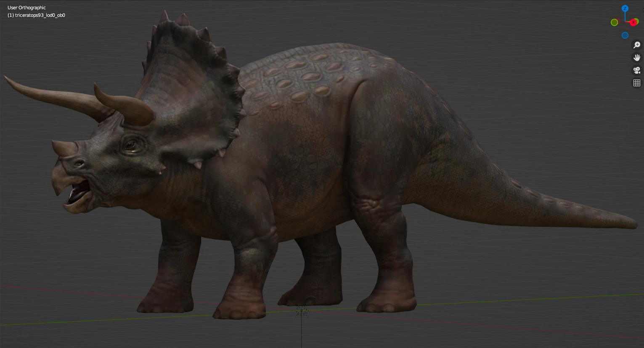
Task: Switch perspective/orthographic with the grid icon
Action: [637, 83]
